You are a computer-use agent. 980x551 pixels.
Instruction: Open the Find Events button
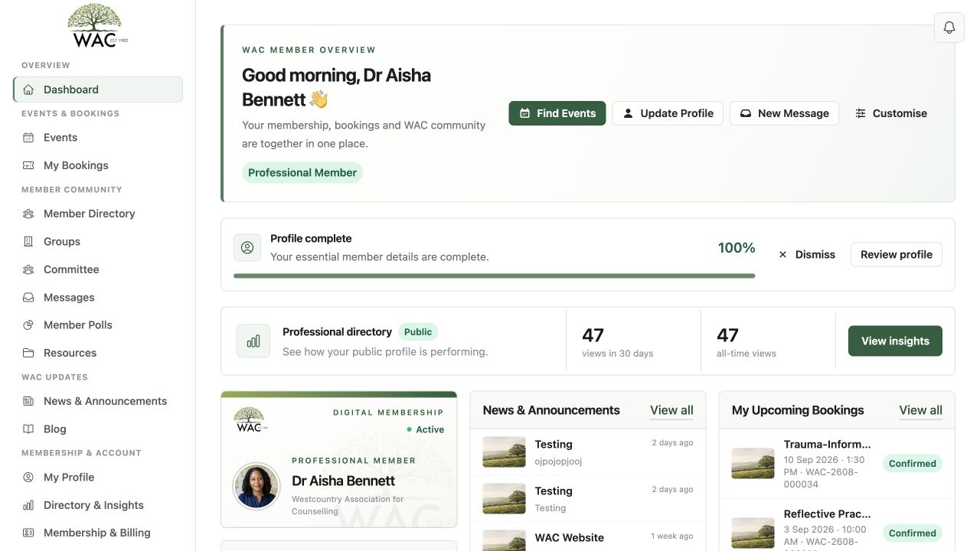coord(557,113)
